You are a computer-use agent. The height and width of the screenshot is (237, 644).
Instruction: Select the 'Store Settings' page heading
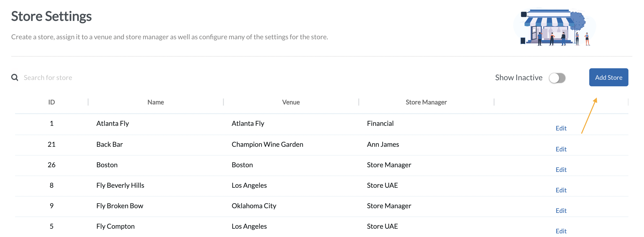pos(51,16)
